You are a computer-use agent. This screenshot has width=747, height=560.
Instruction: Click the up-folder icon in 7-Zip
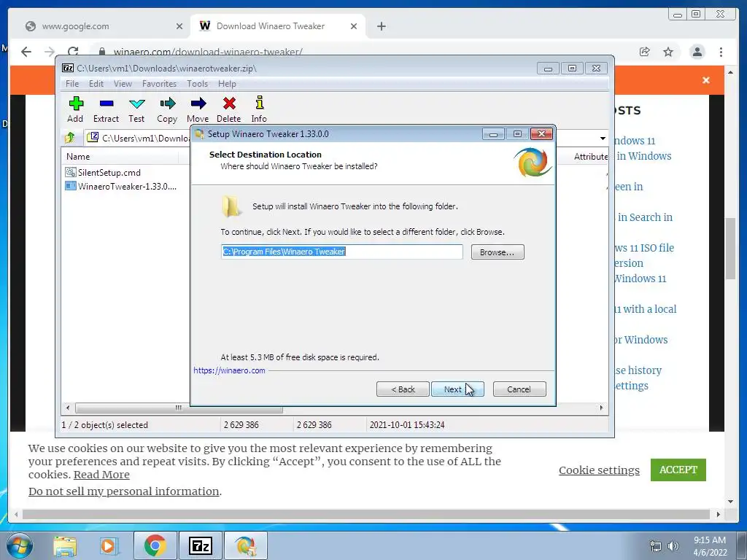[70, 138]
